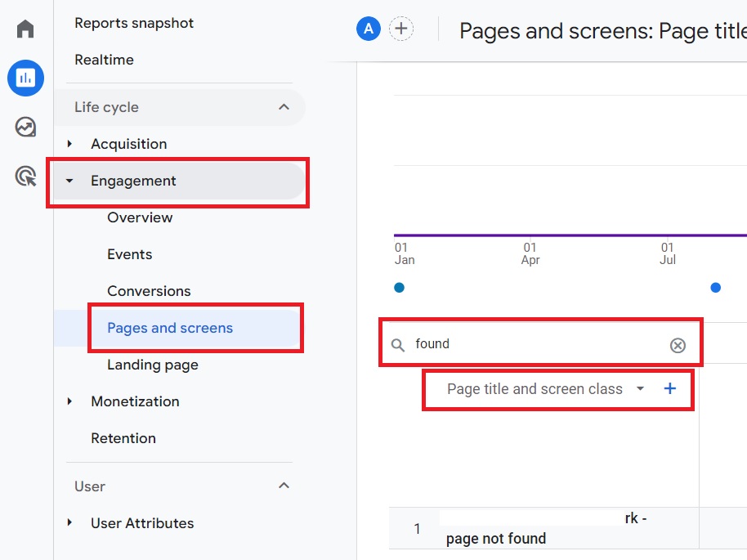Click the search field containing 'found'
This screenshot has height=560, width=747.
point(541,343)
